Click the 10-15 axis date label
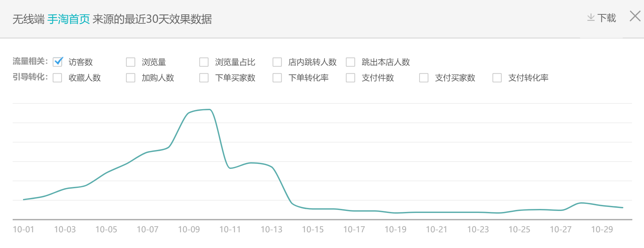 [313, 230]
